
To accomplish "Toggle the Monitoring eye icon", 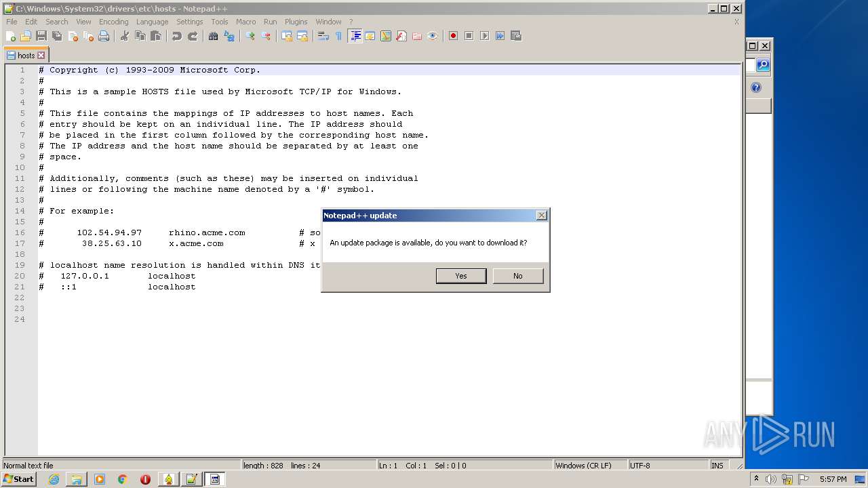I will click(433, 36).
